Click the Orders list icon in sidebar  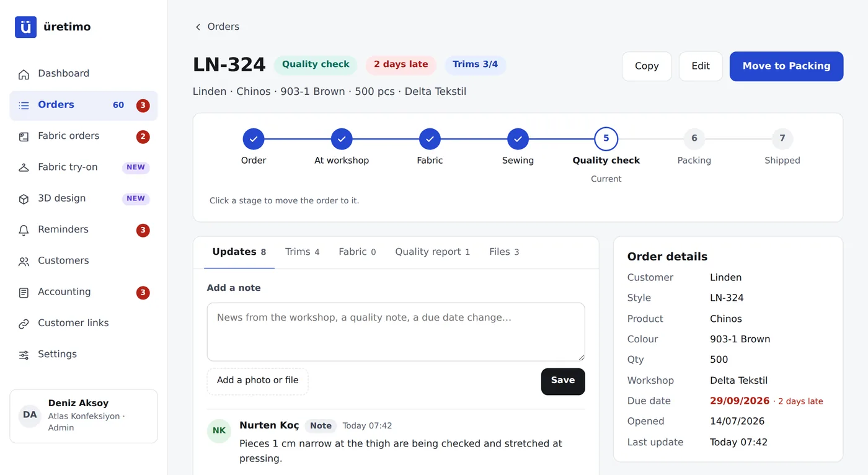[x=24, y=105]
